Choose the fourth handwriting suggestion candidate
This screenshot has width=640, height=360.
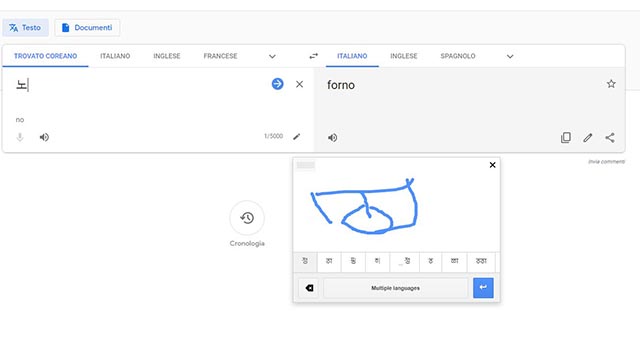tap(377, 261)
